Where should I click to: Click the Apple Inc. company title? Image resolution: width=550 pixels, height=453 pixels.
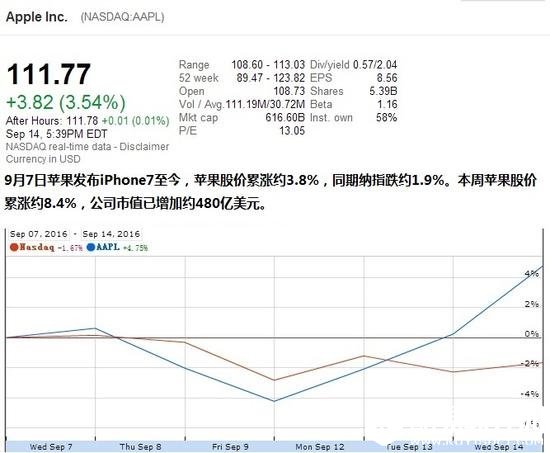pyautogui.click(x=36, y=17)
